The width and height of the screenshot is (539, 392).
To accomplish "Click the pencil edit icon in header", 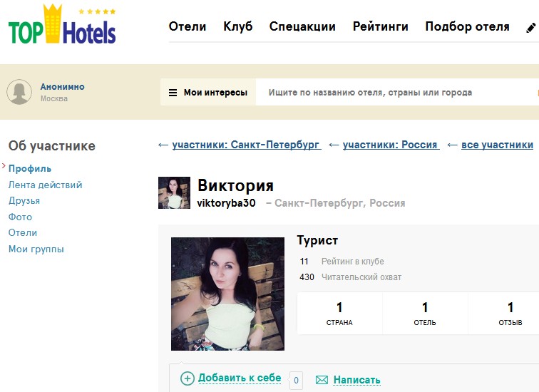I will coord(531,28).
